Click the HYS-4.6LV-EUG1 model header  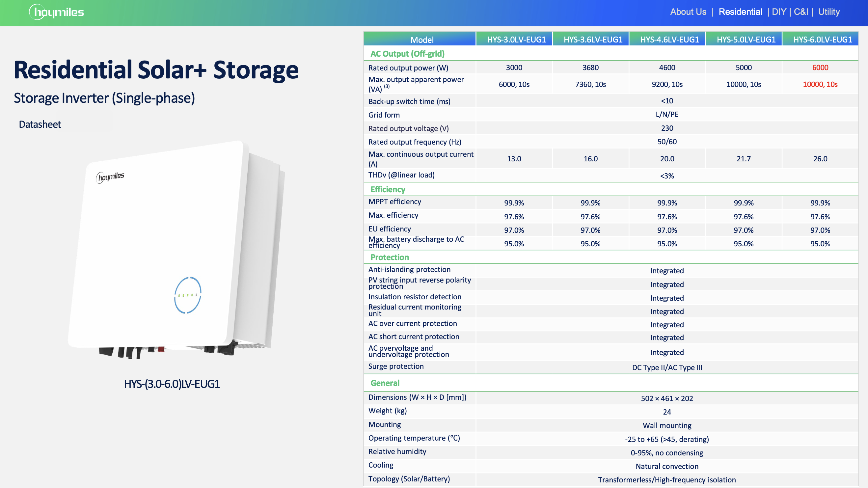tap(669, 40)
